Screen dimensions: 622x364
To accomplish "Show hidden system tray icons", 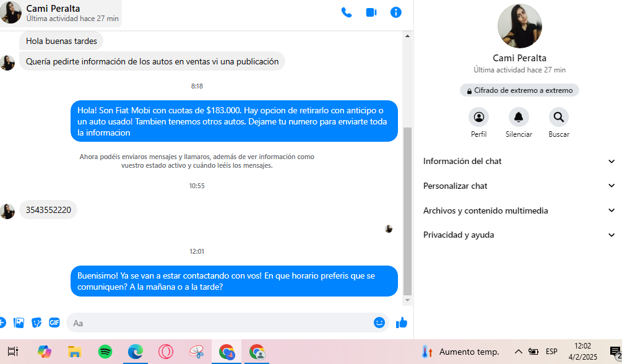I will (x=519, y=352).
